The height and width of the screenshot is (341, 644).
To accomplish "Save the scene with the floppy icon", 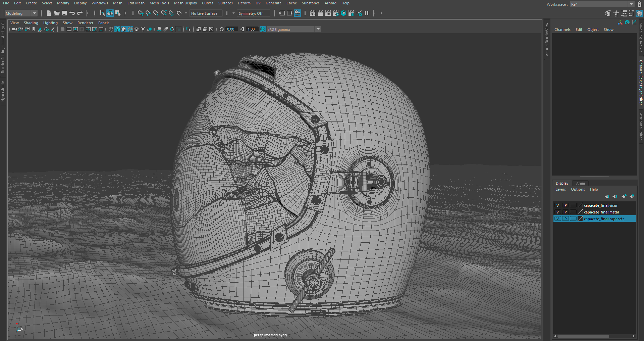I will coord(64,13).
